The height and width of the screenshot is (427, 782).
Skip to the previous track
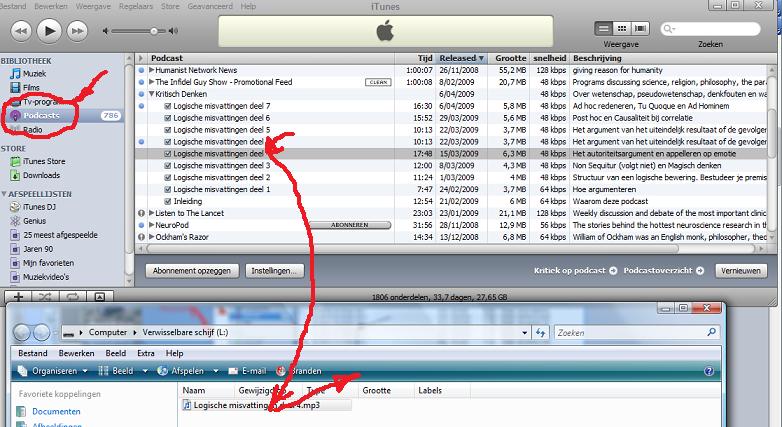[20, 31]
